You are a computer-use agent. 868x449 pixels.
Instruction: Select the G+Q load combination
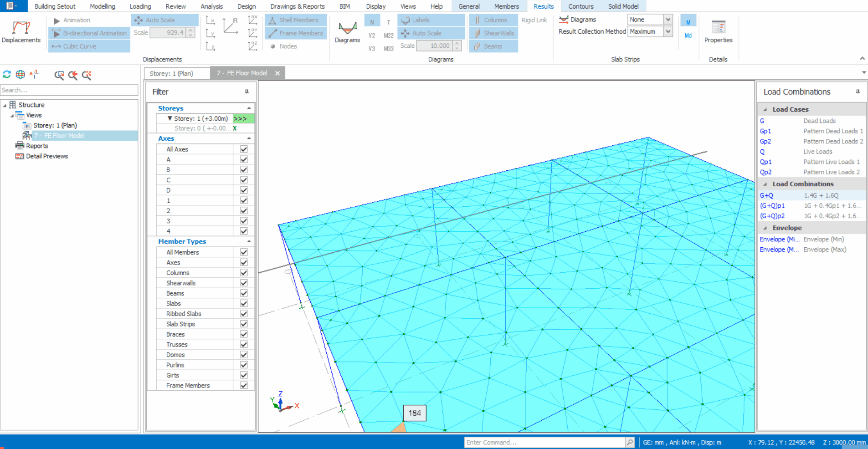point(766,195)
